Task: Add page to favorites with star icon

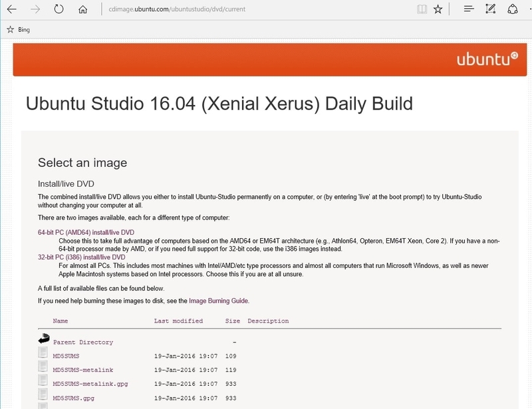Action: 438,9
